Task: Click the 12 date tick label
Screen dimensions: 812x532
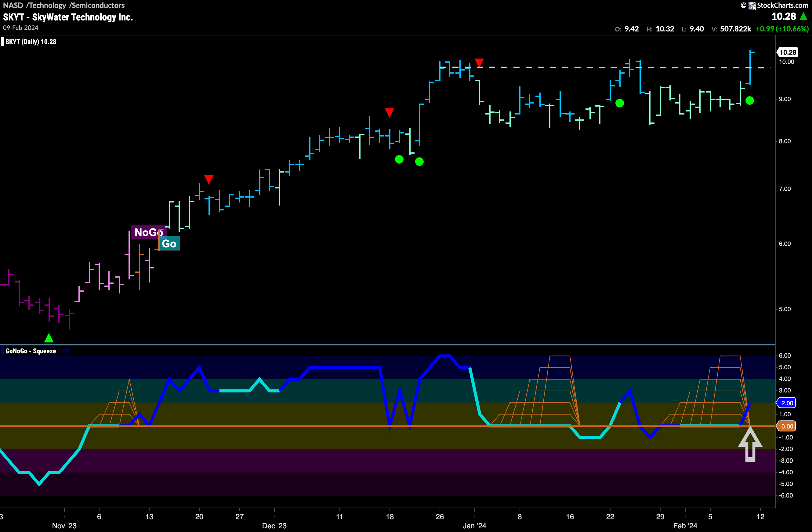Action: pyautogui.click(x=760, y=517)
